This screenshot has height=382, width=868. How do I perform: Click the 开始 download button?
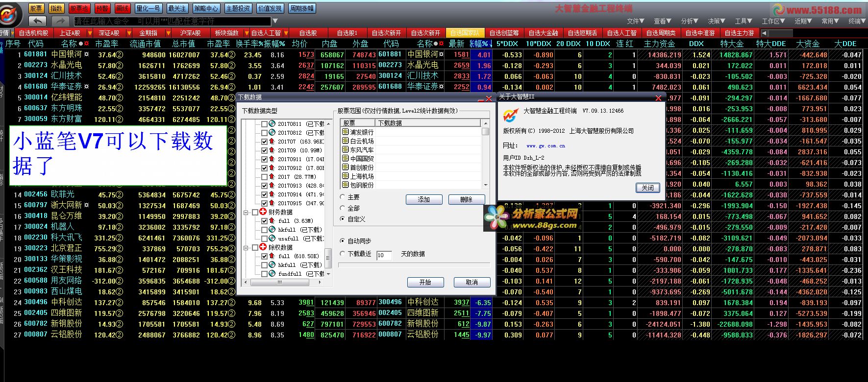[425, 282]
